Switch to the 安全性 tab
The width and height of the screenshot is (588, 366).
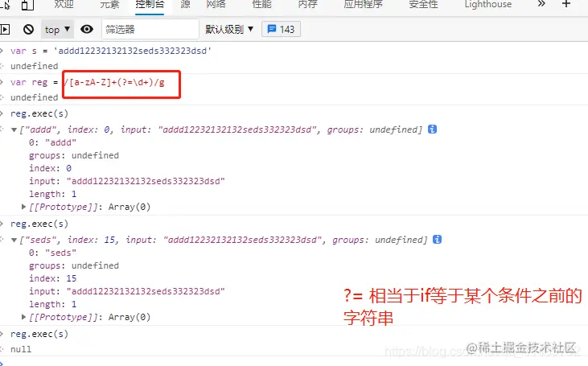pyautogui.click(x=423, y=5)
